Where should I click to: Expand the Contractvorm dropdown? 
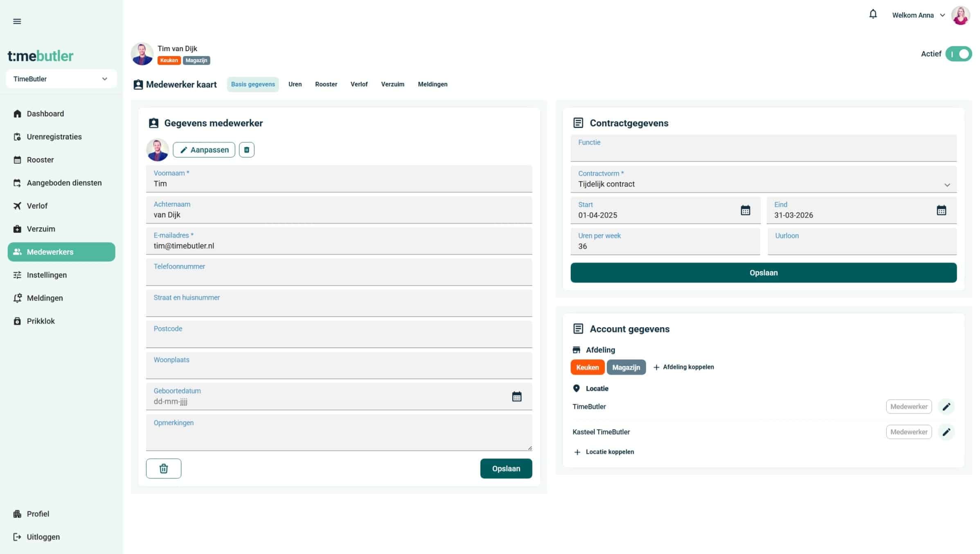(x=947, y=185)
